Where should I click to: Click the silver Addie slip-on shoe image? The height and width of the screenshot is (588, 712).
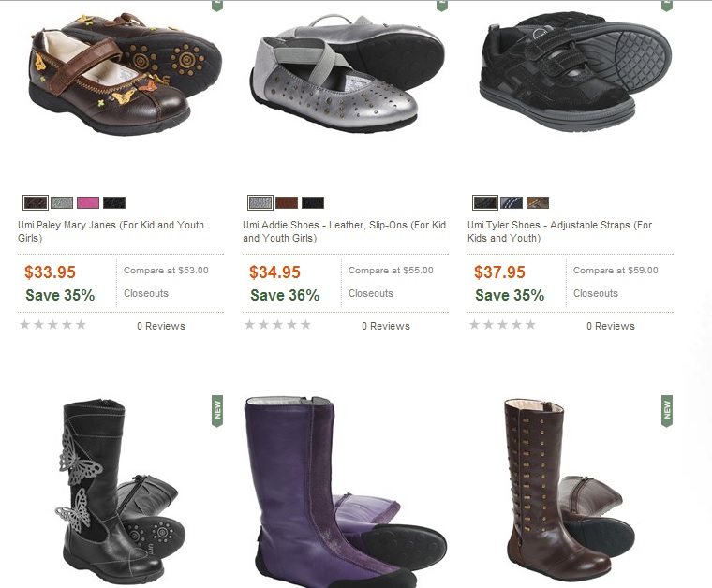[347, 73]
